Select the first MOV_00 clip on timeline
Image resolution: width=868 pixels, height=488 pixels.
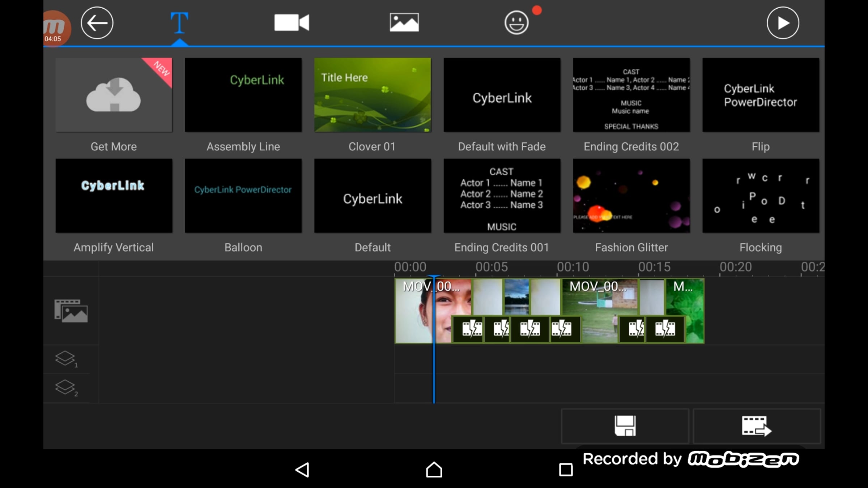[433, 311]
